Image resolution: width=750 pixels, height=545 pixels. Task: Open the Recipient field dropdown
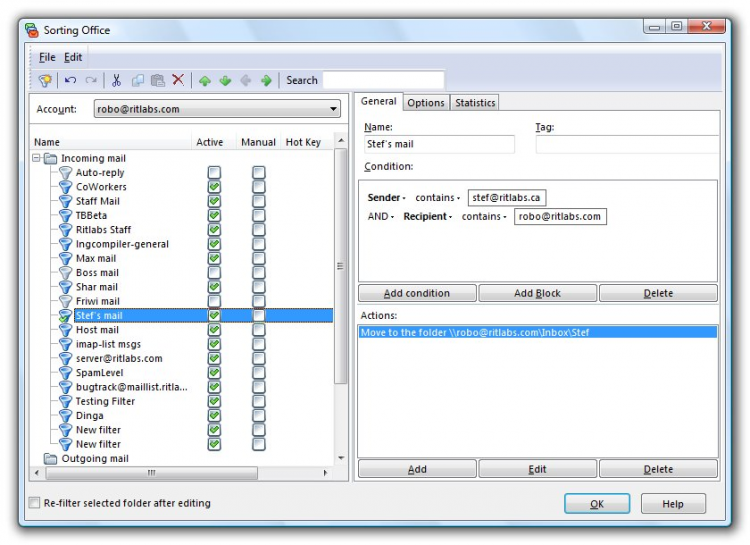coord(428,217)
